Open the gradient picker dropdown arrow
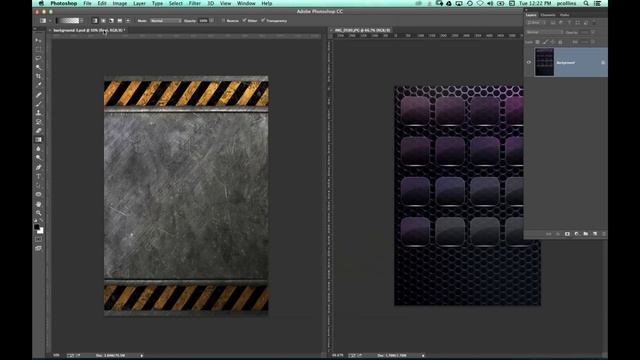640x360 pixels. (82, 20)
